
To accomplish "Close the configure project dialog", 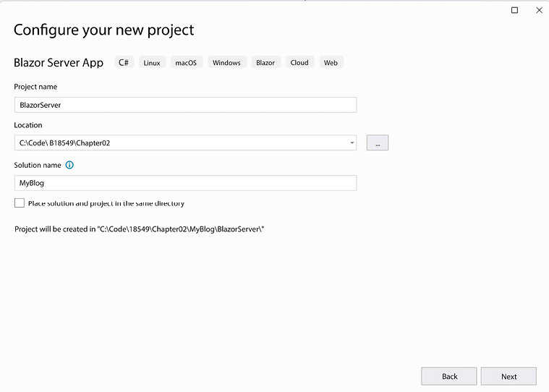I will click(539, 10).
